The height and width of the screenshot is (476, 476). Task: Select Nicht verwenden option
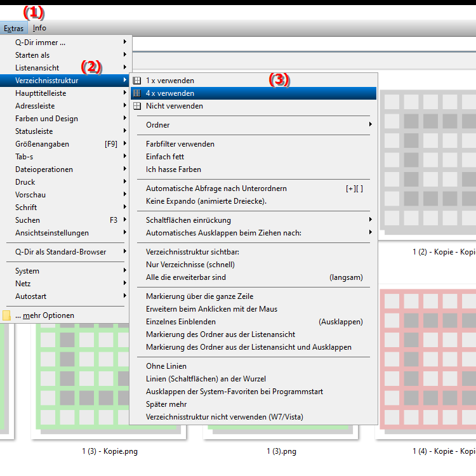click(253, 106)
